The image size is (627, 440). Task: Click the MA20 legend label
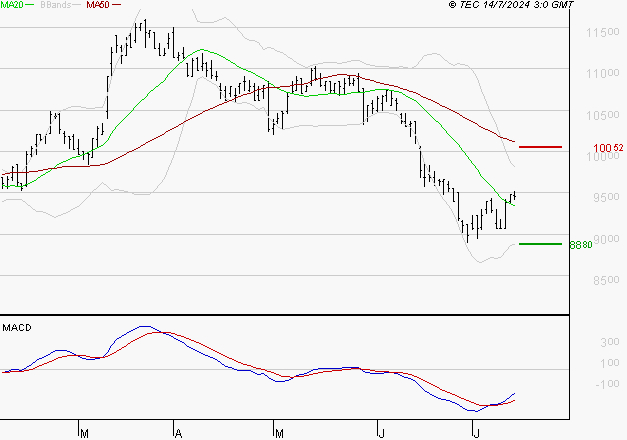[12, 4]
